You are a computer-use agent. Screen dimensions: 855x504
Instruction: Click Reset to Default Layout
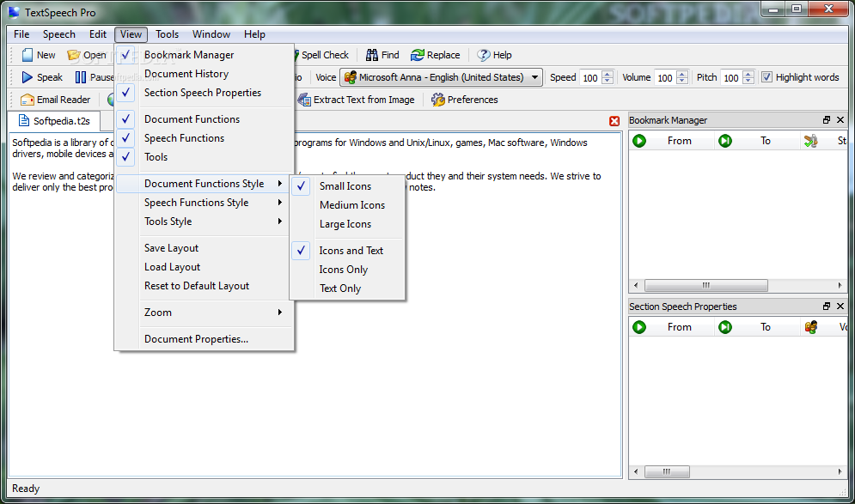[x=205, y=286]
